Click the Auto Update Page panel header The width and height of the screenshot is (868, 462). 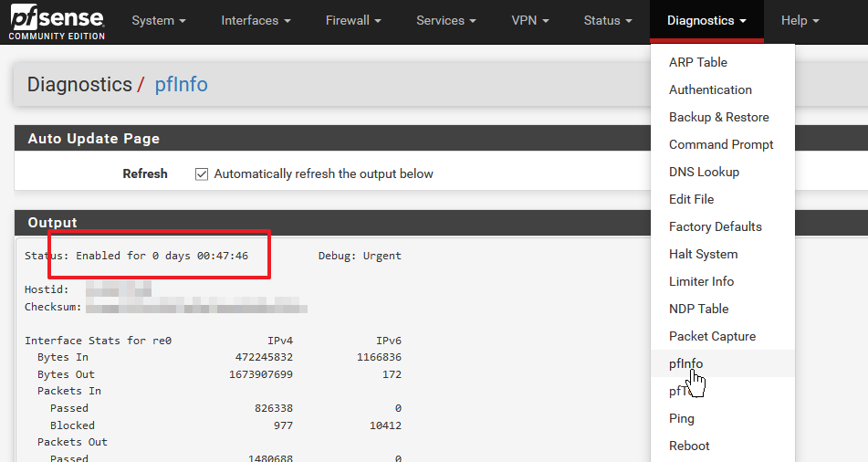click(x=332, y=138)
